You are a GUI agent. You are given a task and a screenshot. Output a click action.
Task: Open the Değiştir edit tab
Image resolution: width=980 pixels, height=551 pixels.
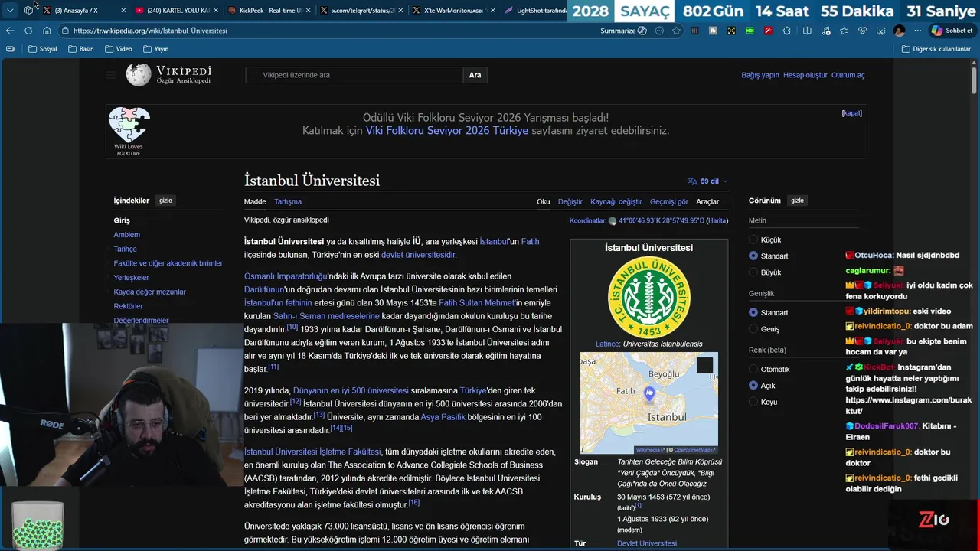[570, 201]
